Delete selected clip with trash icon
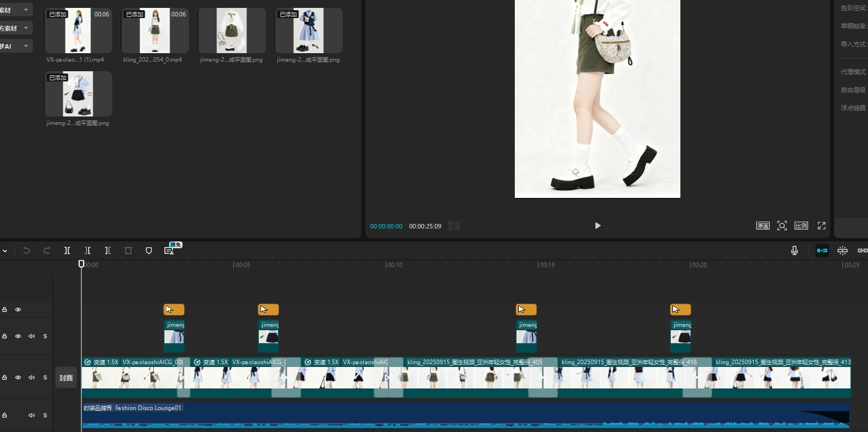 128,250
